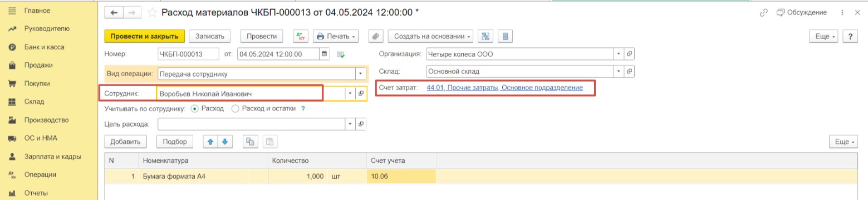
Task: Go back with the left arrow button
Action: pyautogui.click(x=114, y=12)
